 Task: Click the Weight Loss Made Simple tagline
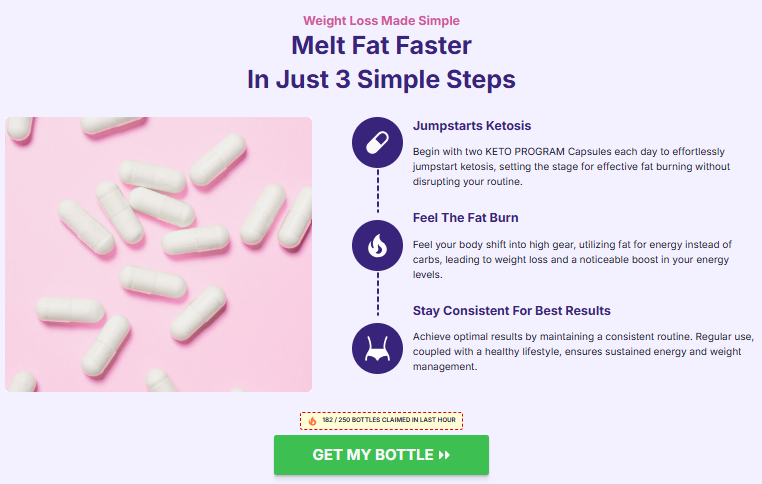pos(381,21)
